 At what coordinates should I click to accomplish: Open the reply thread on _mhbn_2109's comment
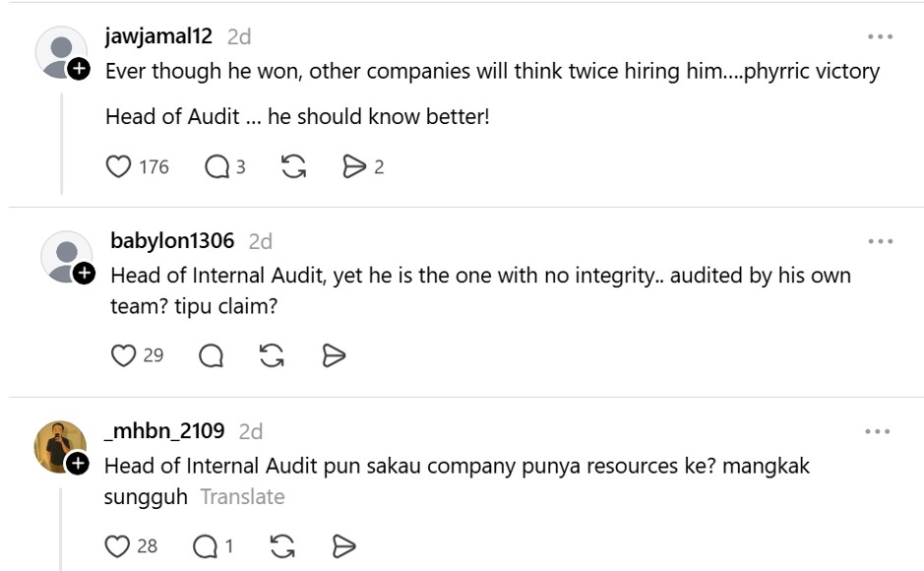click(x=205, y=546)
